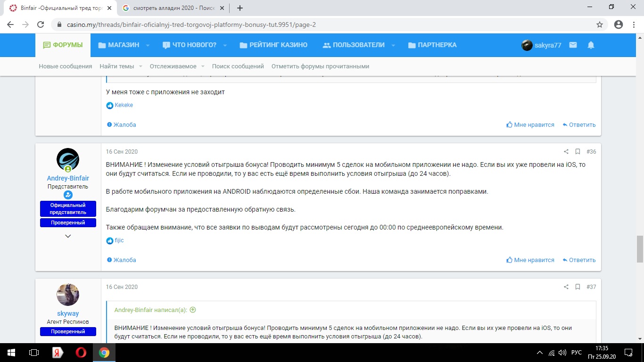This screenshot has height=362, width=644.
Task: Open the permalink for post #36
Action: (591, 152)
